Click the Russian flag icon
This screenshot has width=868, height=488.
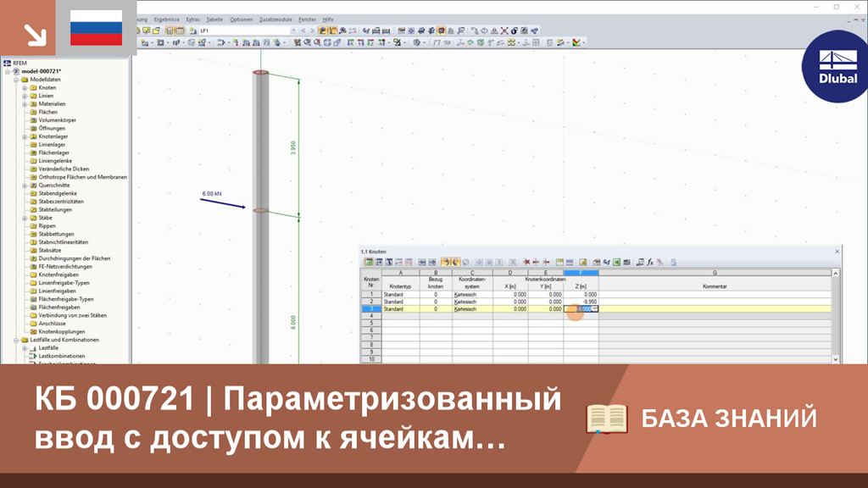97,28
